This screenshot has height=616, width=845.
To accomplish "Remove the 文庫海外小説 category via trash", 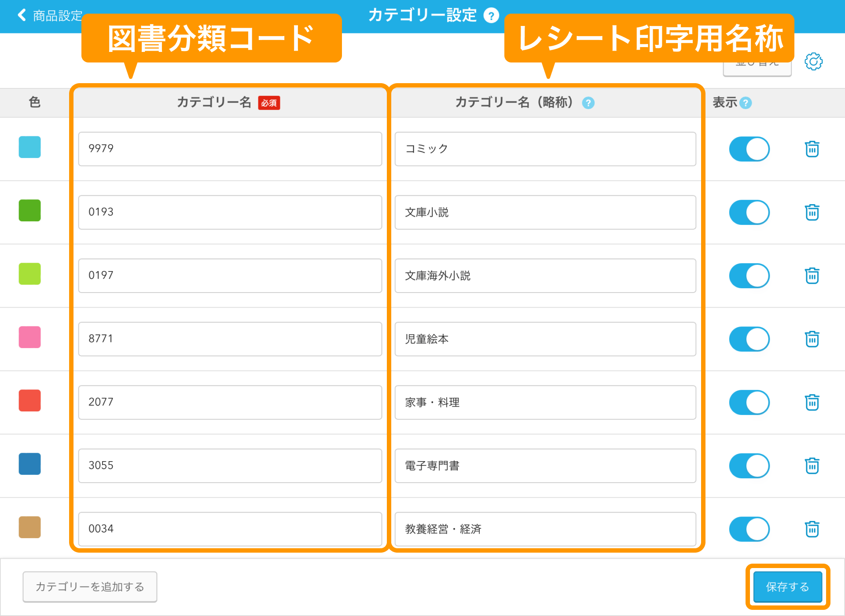I will [x=812, y=275].
